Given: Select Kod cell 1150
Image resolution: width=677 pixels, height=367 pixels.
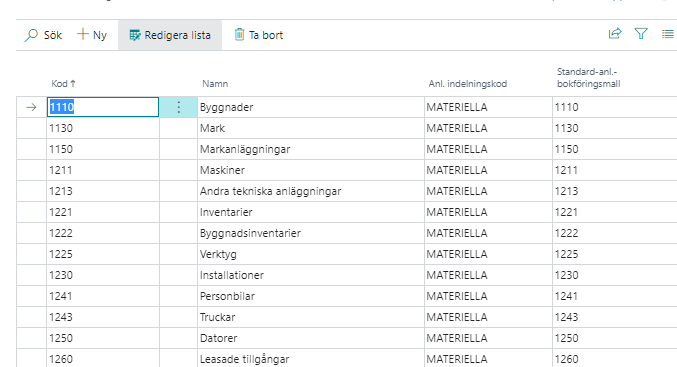Looking at the screenshot, I should [103, 149].
